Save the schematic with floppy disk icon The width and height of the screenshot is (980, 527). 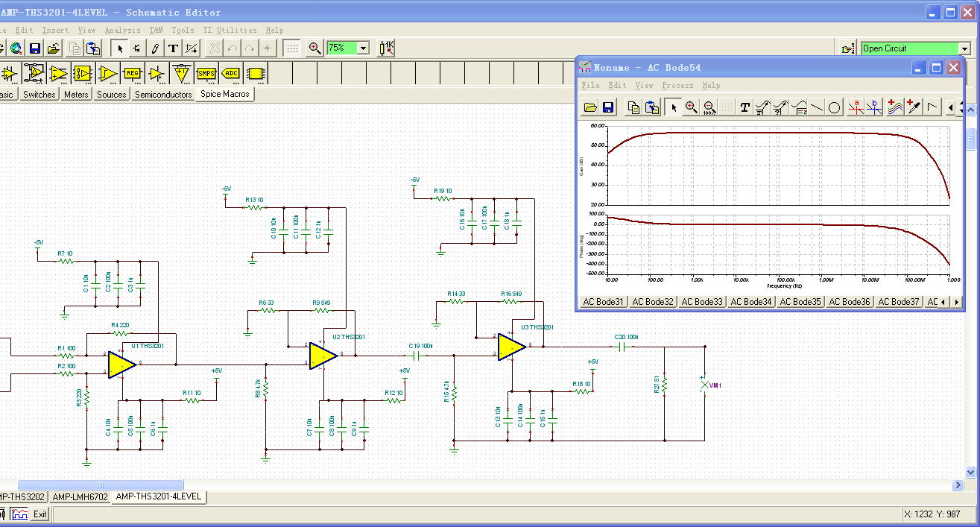[x=34, y=48]
